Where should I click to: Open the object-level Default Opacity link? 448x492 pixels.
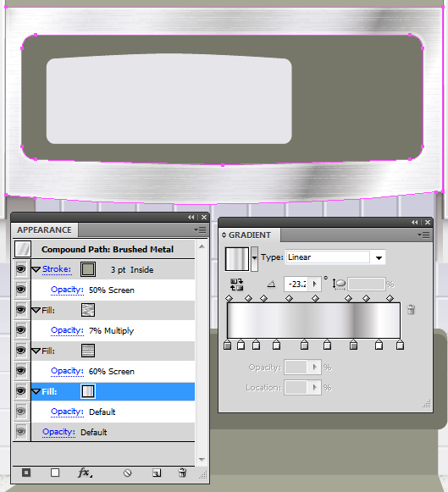tap(58, 432)
